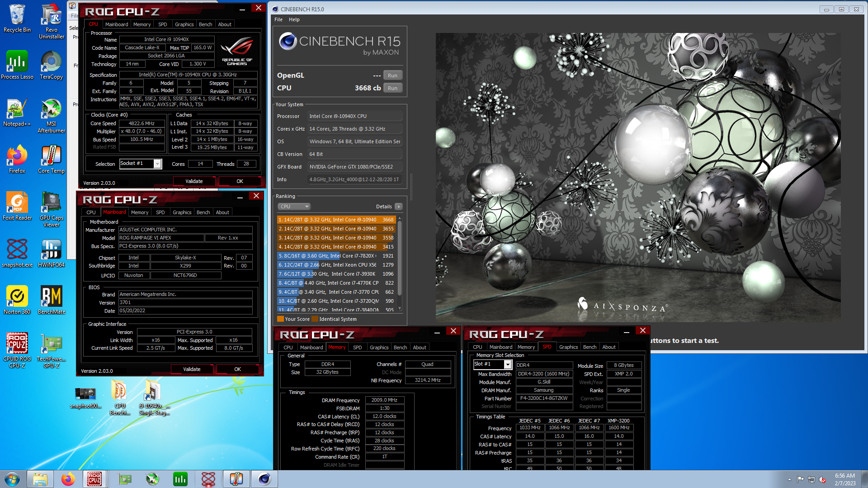Open the Action Center flag tray icon

(x=800, y=479)
